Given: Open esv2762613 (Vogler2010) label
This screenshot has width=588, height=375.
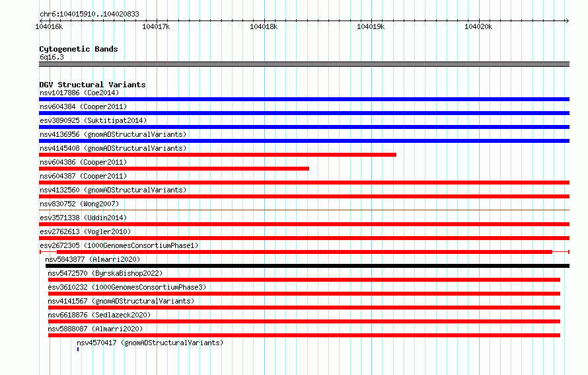Looking at the screenshot, I should coord(85,231).
